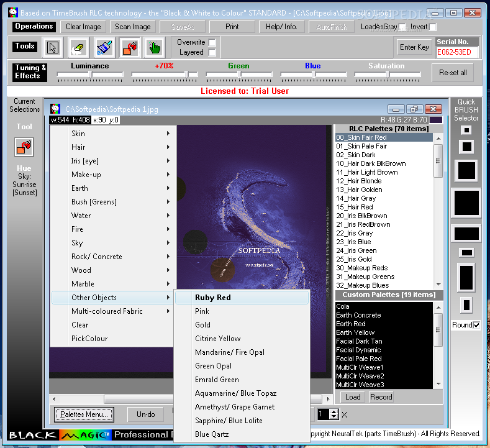Select the Clear menu entry
The width and height of the screenshot is (490, 448).
click(x=112, y=325)
